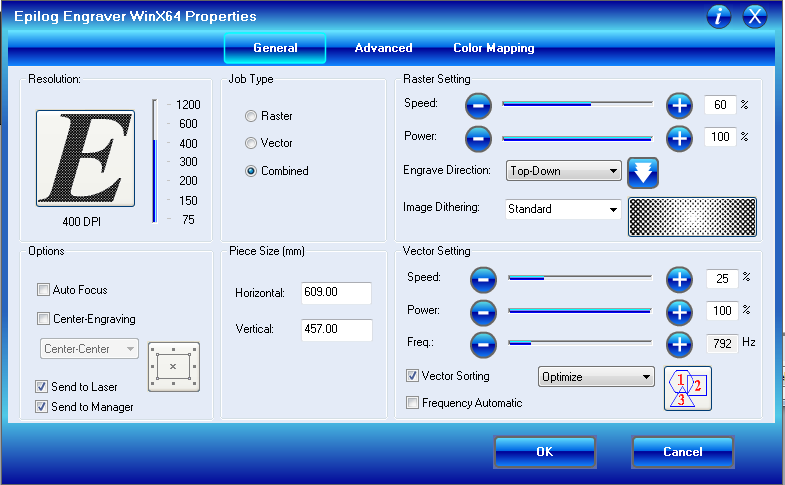Click the vector Speed slider track
Image resolution: width=785 pixels, height=485 pixels.
click(580, 278)
